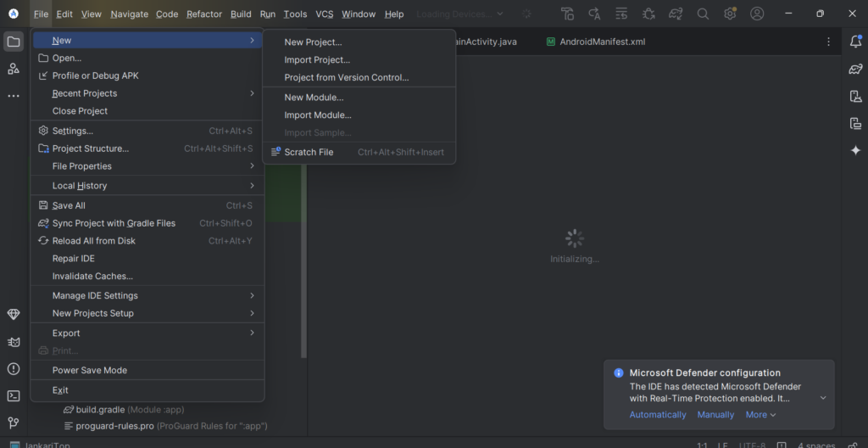Open the Build Variants diamond icon

pos(14,315)
